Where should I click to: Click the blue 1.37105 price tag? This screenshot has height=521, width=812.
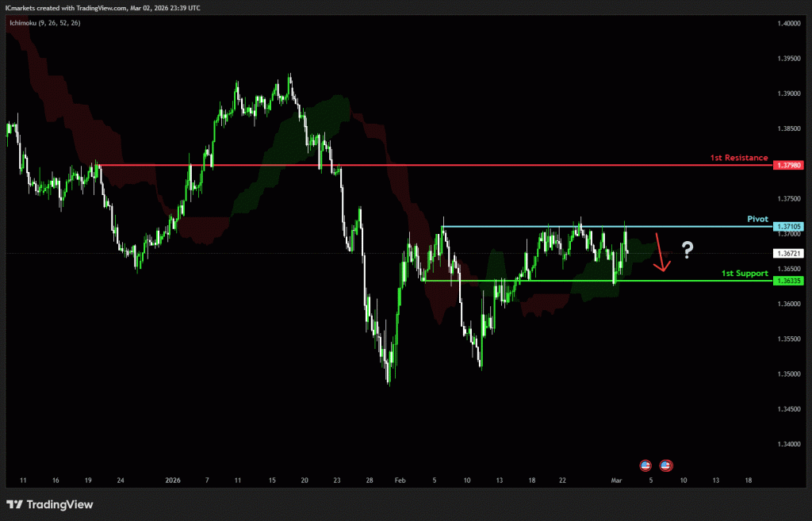(790, 227)
